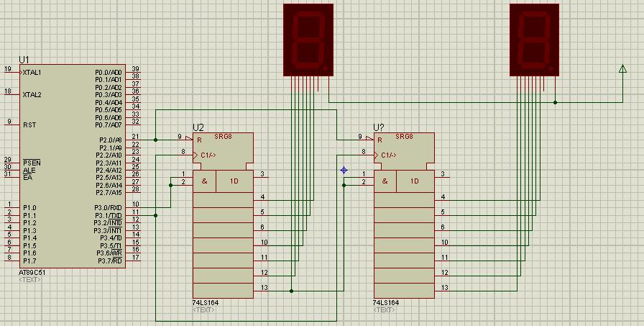This screenshot has width=644, height=326.
Task: Select the U2 reference label
Action: coord(198,128)
